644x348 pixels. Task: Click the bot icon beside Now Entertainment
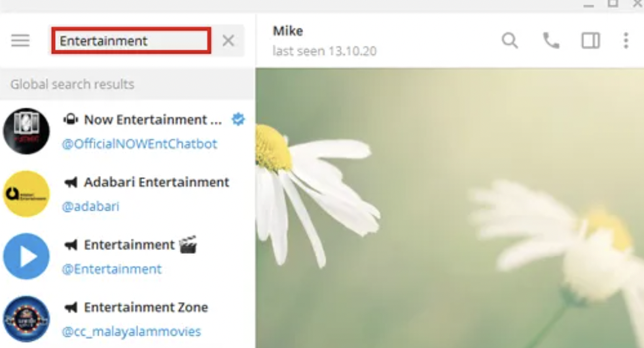click(x=71, y=120)
